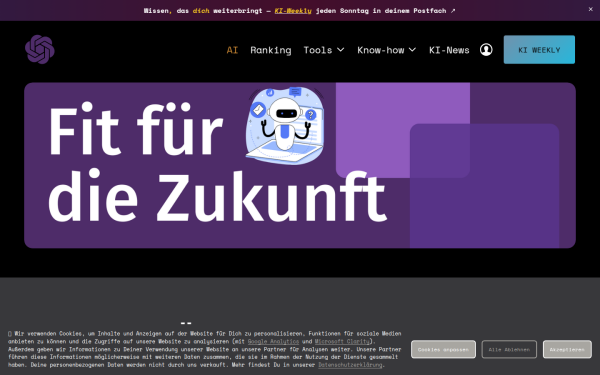Expand the Know-how dropdown menu
The width and height of the screenshot is (600, 375).
[x=386, y=50]
